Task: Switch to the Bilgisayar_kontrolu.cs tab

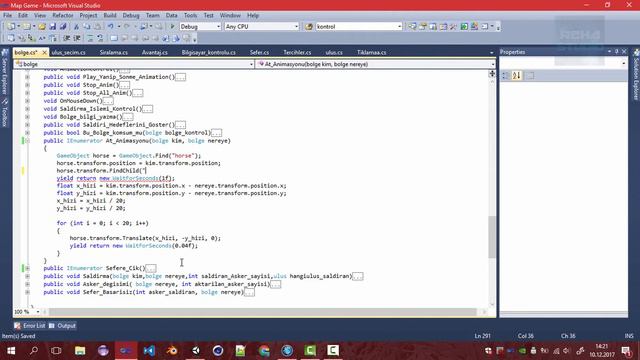Action: [x=208, y=53]
